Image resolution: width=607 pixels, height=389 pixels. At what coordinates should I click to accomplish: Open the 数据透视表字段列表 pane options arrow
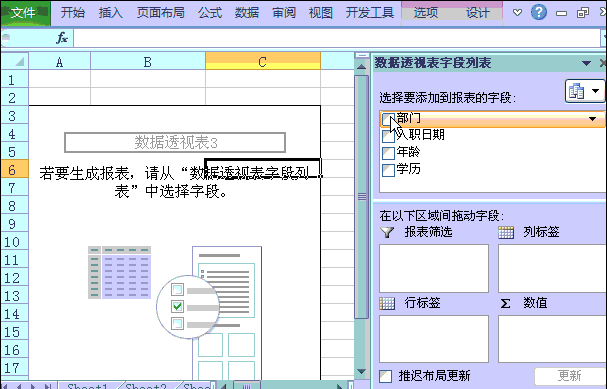[586, 63]
